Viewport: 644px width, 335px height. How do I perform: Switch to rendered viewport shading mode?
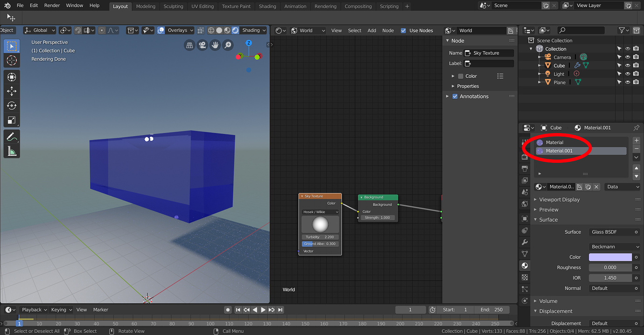[x=235, y=30]
